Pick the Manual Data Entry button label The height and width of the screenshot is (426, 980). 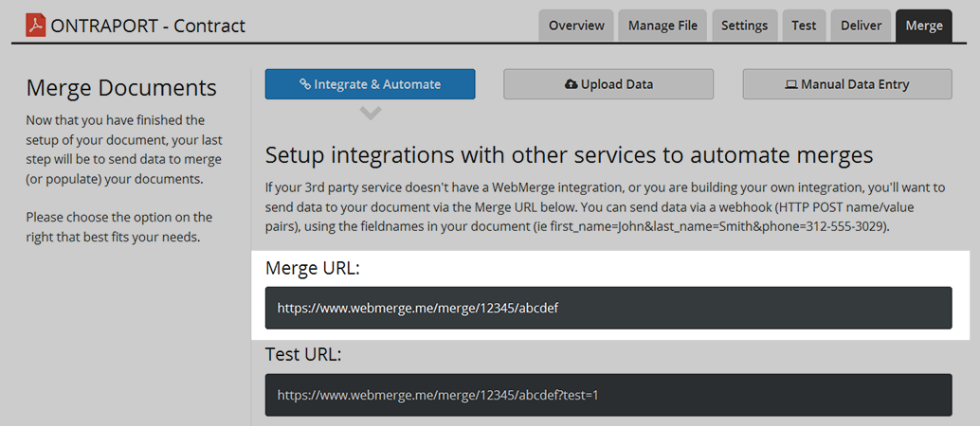point(854,84)
